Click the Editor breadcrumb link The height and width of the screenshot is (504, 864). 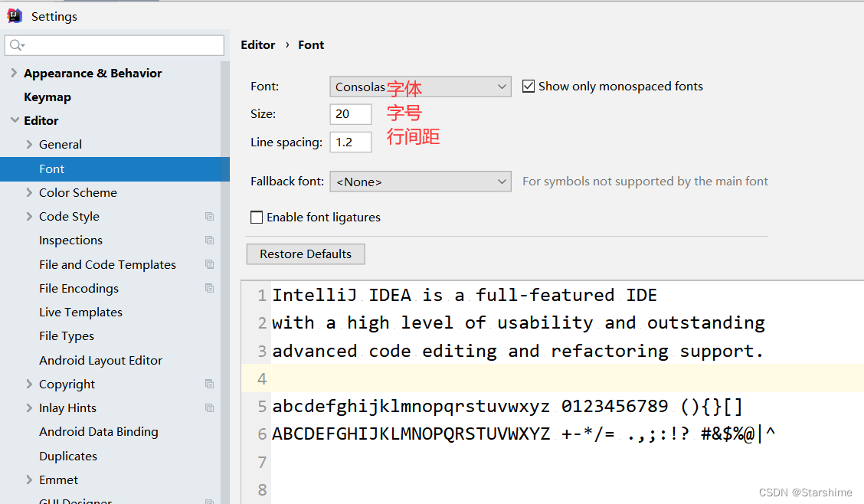257,44
